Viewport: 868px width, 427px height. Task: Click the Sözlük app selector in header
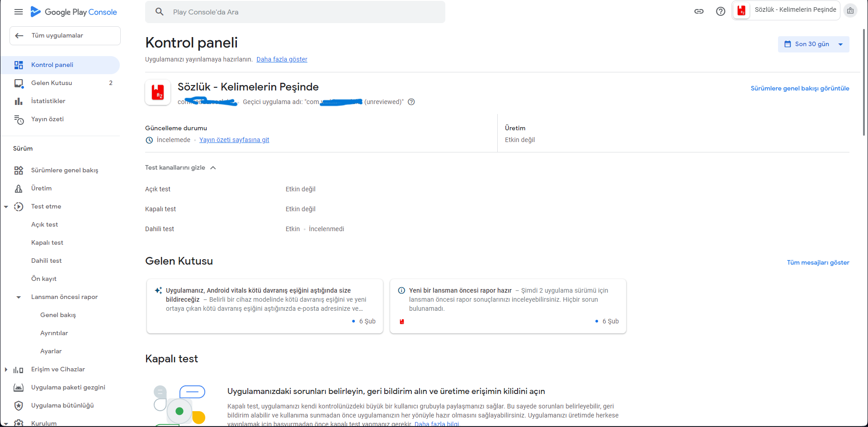point(786,10)
